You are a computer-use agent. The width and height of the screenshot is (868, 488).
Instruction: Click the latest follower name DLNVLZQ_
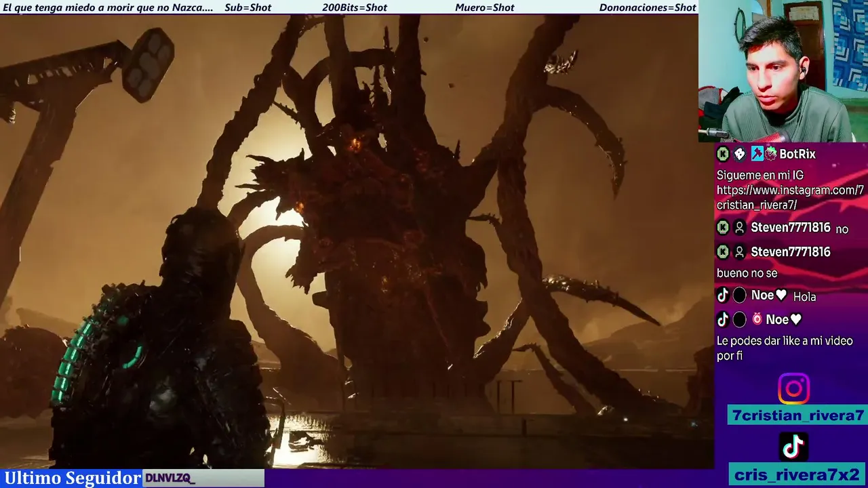(170, 479)
